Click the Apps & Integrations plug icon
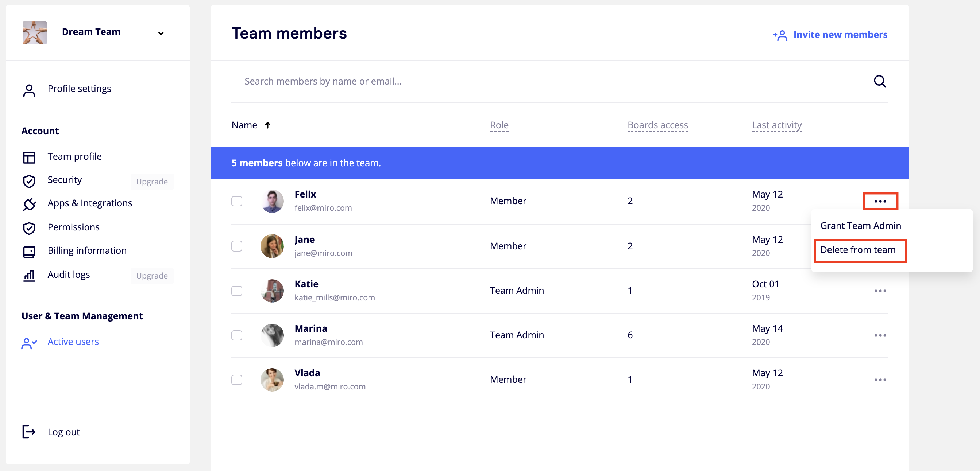This screenshot has height=471, width=980. [29, 204]
